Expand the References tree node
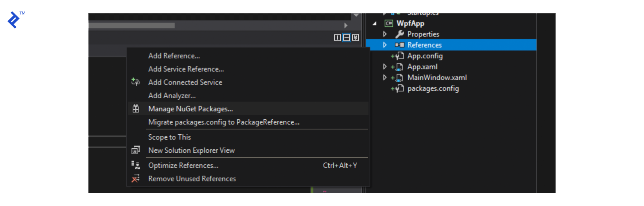Screen dimensions: 644x206 pyautogui.click(x=385, y=45)
